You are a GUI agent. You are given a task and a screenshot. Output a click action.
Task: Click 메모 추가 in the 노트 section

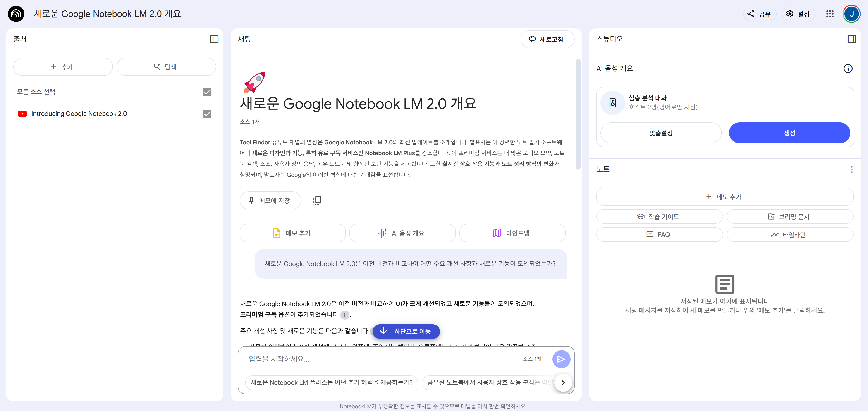tap(725, 197)
